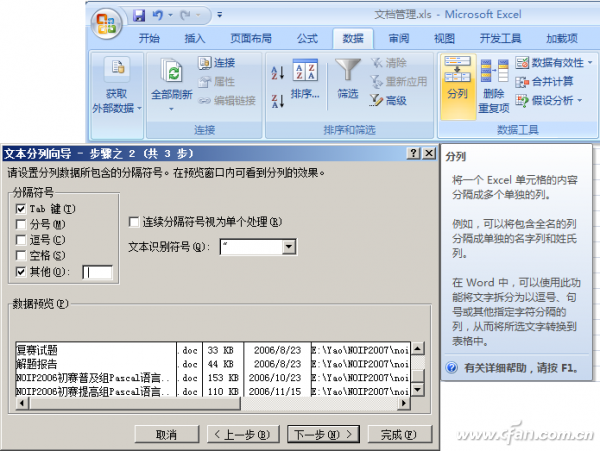Screen dimensions: 600x451
Task: Expand the 假设分析 dropdown arrow
Action: [580, 101]
